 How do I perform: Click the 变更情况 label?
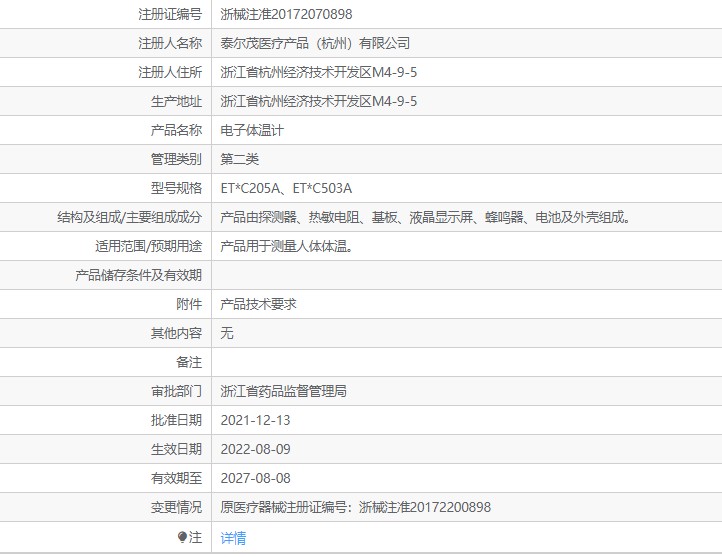tap(176, 507)
